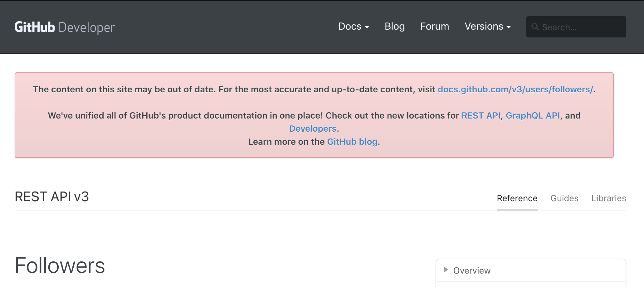Open the Docs dropdown menu

pos(354,27)
